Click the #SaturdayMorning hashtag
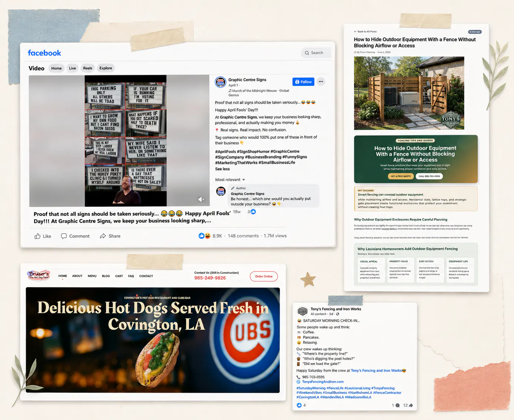This screenshot has height=420, width=514. pyautogui.click(x=311, y=388)
